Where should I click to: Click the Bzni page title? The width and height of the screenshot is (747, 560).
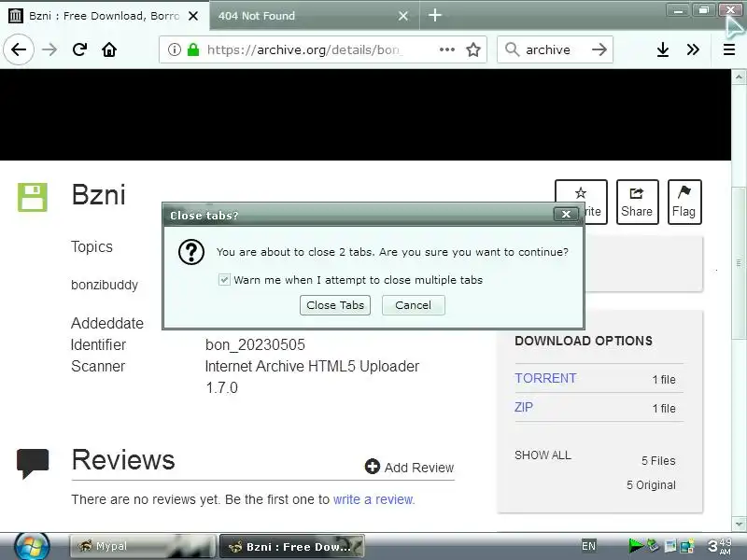coord(99,195)
